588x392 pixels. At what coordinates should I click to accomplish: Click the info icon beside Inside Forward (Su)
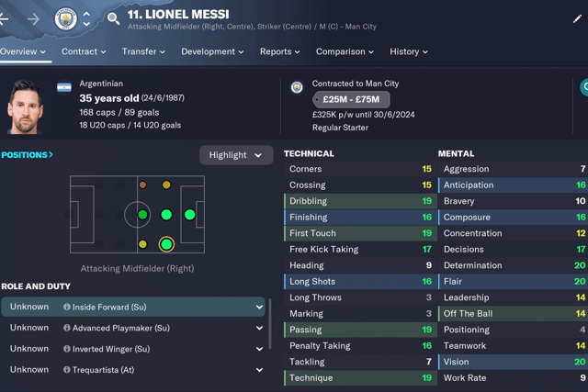tap(67, 307)
